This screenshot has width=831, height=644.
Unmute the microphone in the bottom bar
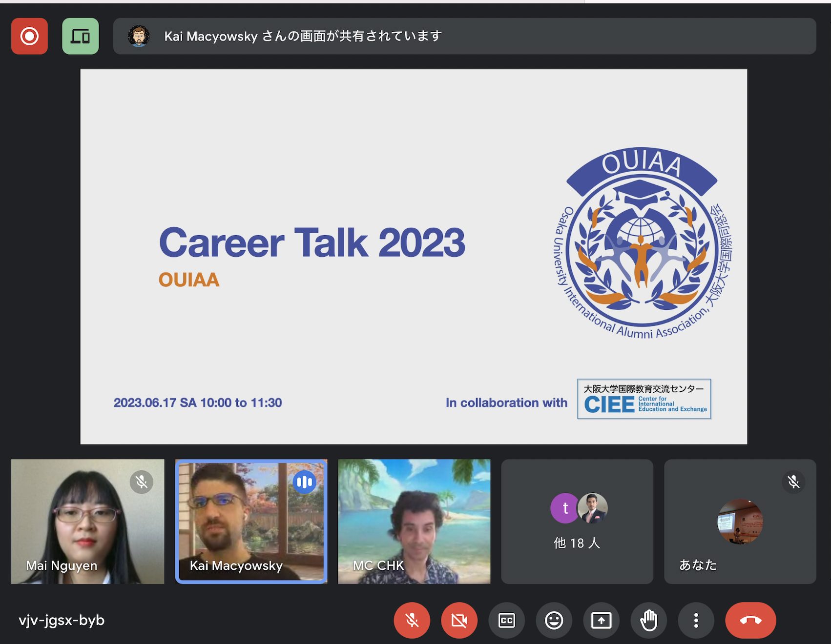pyautogui.click(x=412, y=620)
